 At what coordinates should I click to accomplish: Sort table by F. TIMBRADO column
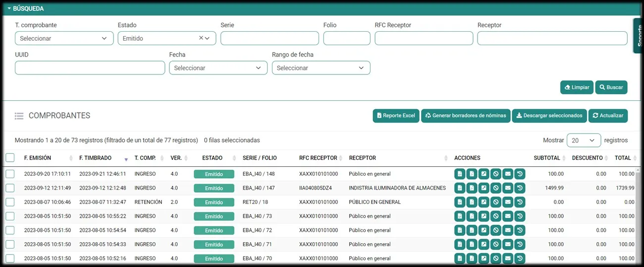point(95,158)
